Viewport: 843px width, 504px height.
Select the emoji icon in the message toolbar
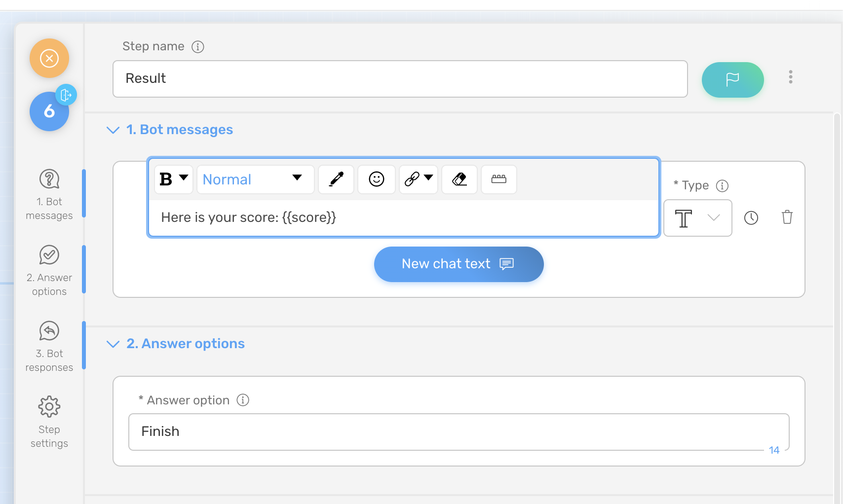376,180
